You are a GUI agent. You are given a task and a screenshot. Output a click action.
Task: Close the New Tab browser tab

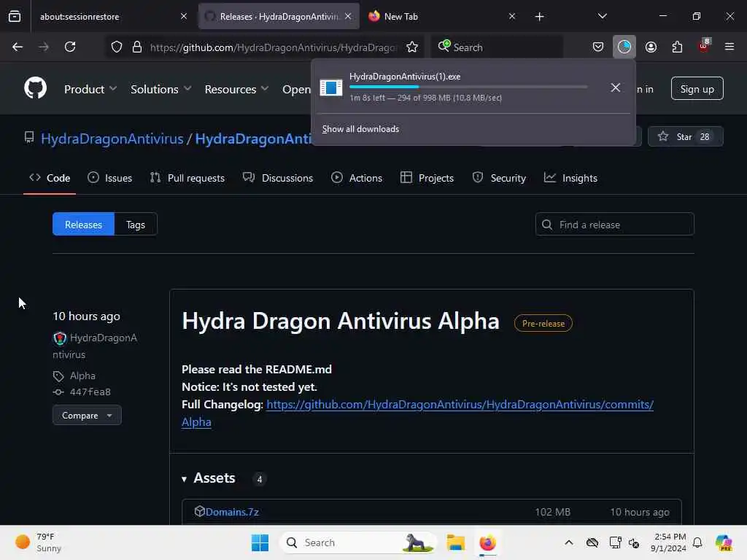click(x=511, y=17)
